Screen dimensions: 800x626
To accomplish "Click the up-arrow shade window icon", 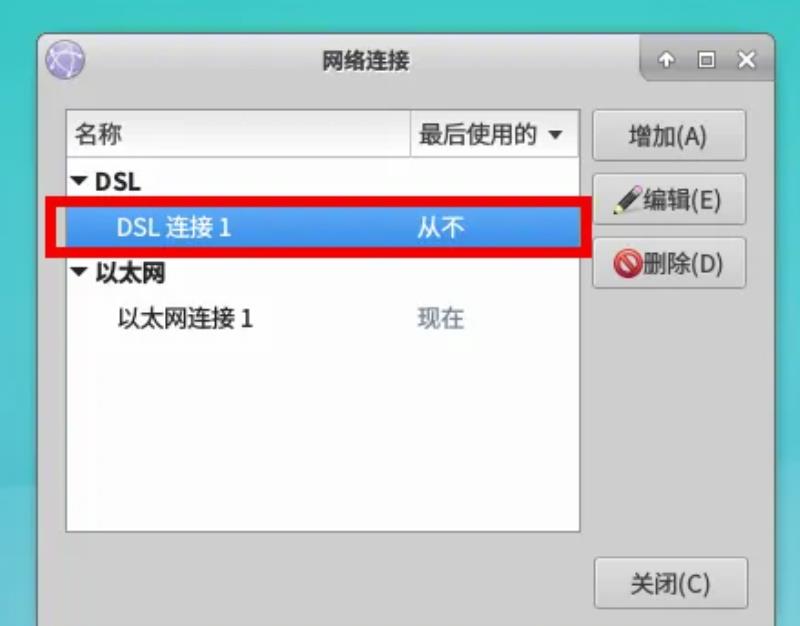I will point(666,60).
